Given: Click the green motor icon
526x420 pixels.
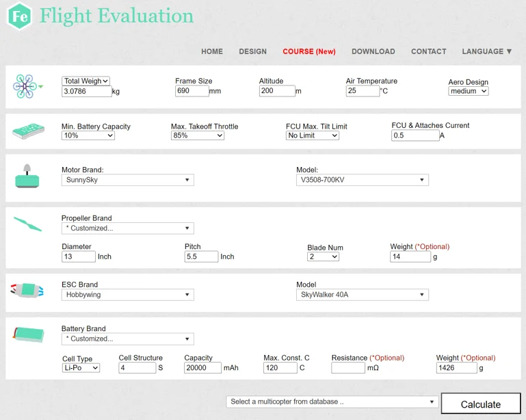Looking at the screenshot, I should [x=27, y=177].
